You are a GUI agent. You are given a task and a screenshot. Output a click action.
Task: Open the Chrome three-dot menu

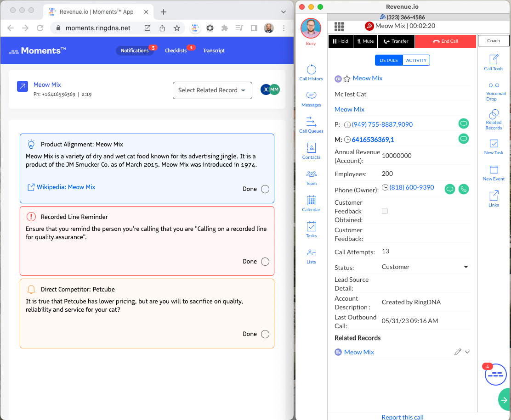point(284,28)
